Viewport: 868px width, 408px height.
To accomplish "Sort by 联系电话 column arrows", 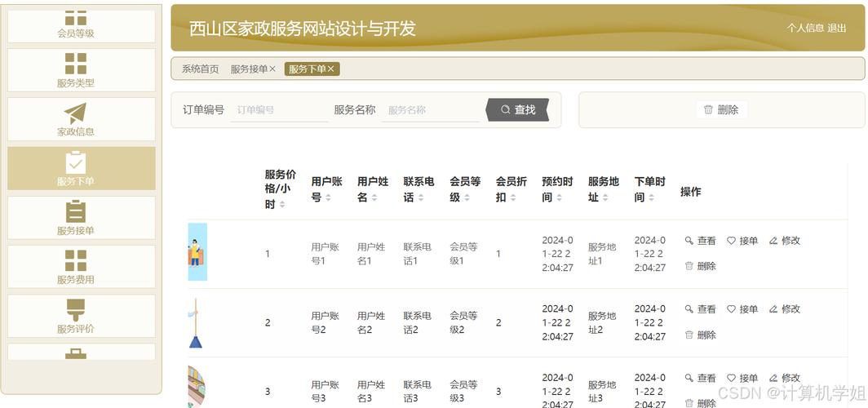I will (420, 197).
